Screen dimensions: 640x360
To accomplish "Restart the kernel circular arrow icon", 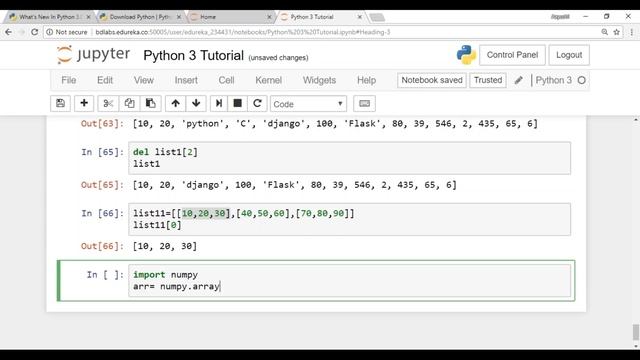I will [x=257, y=103].
